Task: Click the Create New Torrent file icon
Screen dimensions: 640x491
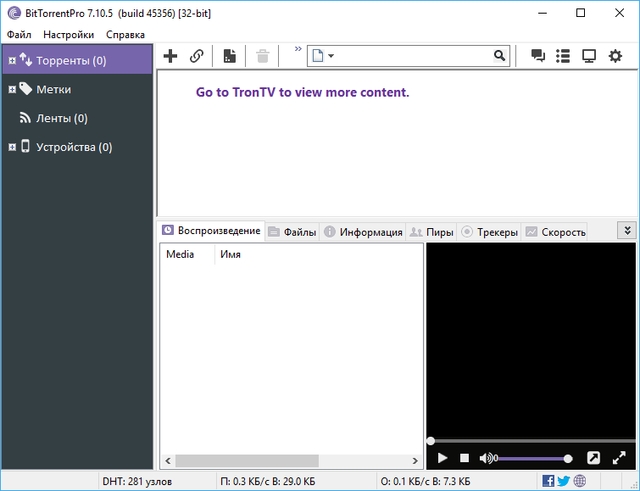Action: tap(230, 56)
